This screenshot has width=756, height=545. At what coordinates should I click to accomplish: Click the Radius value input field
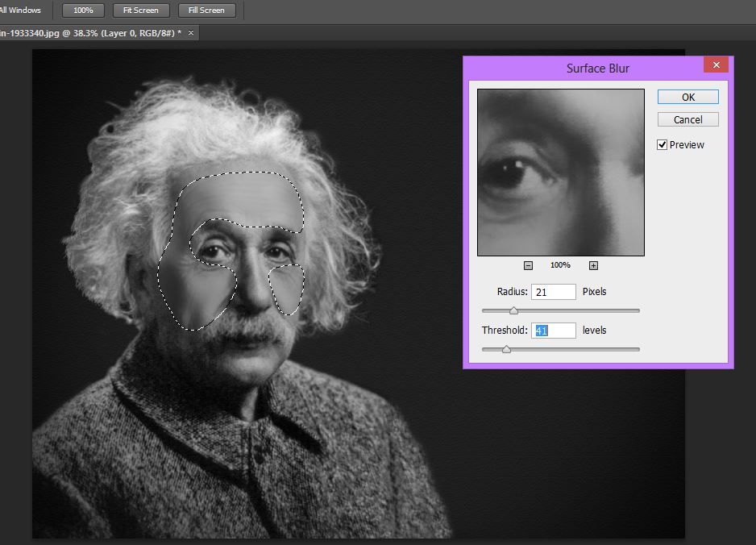point(554,292)
